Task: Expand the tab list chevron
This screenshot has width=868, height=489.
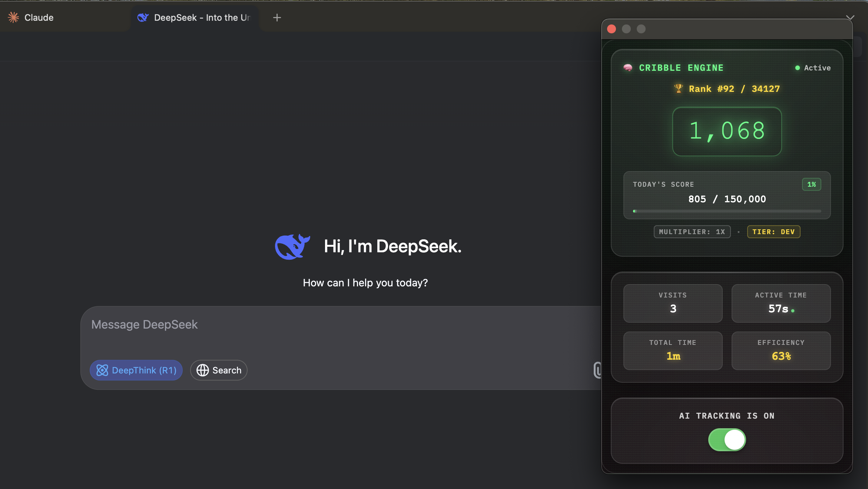Action: (850, 17)
